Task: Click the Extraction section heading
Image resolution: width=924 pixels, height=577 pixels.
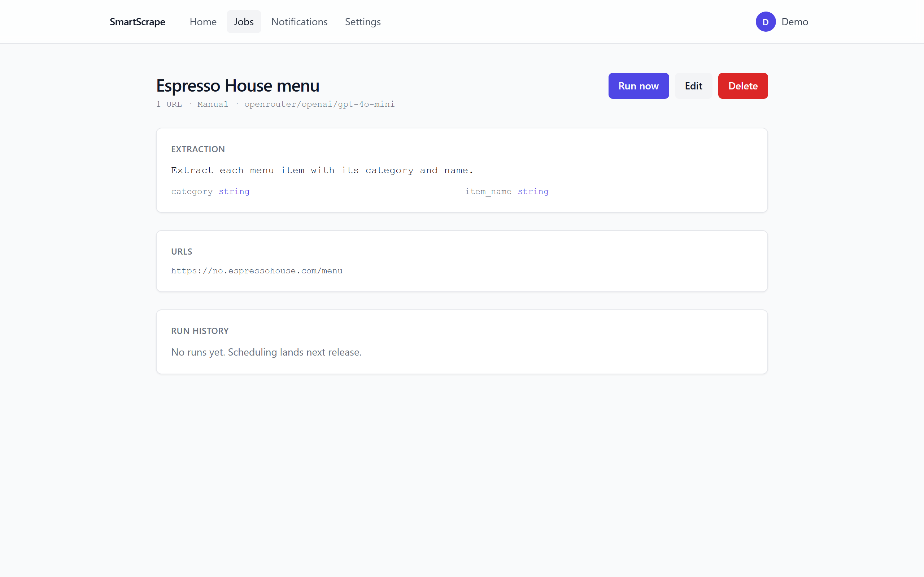Action: (198, 149)
